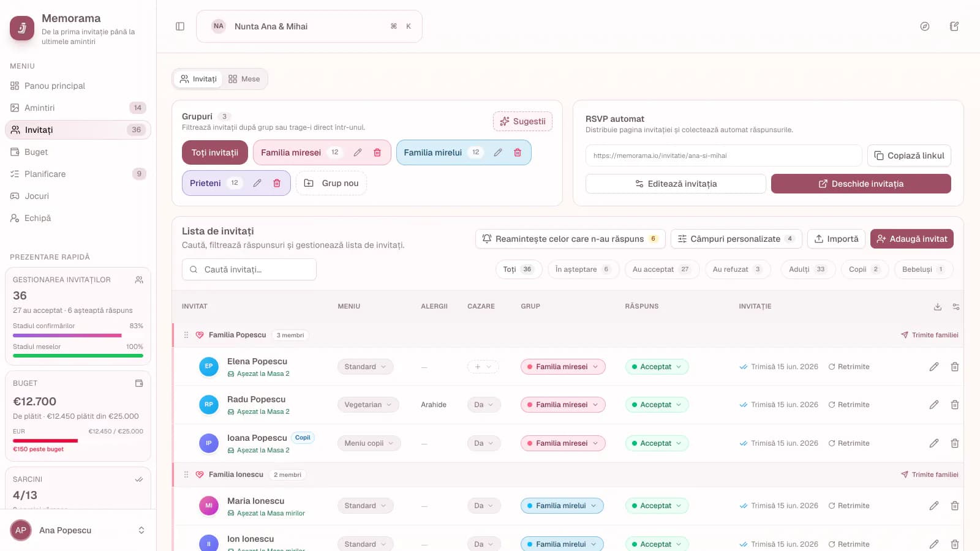Edit the Familia miresei group pencil
980x551 pixels.
coord(358,152)
